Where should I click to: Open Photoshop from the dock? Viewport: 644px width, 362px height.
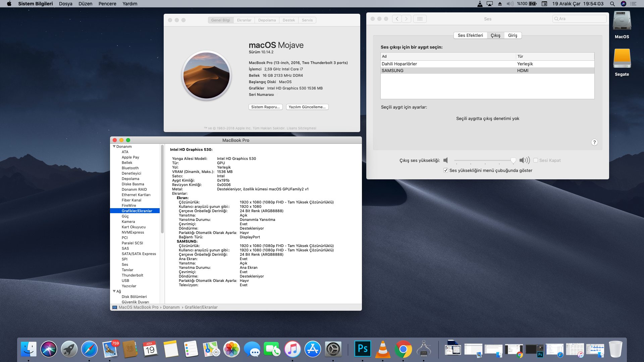tap(363, 349)
